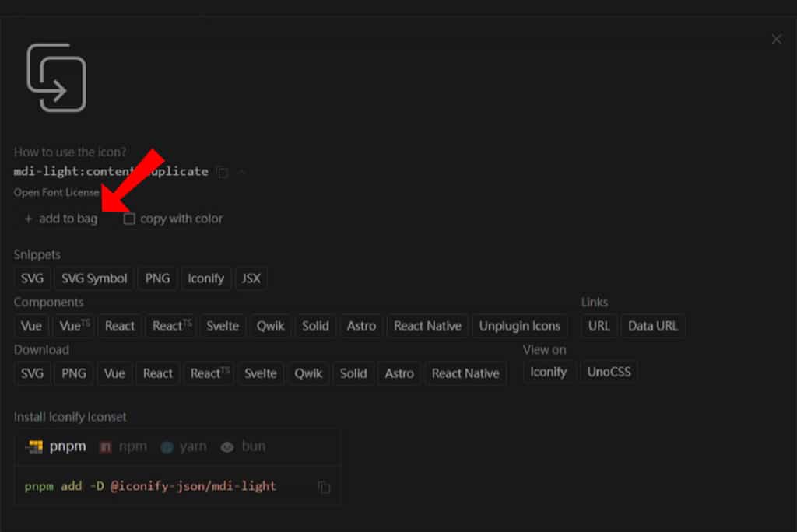797x532 pixels.
Task: Copy the Vue component under Components
Action: [x=31, y=326]
